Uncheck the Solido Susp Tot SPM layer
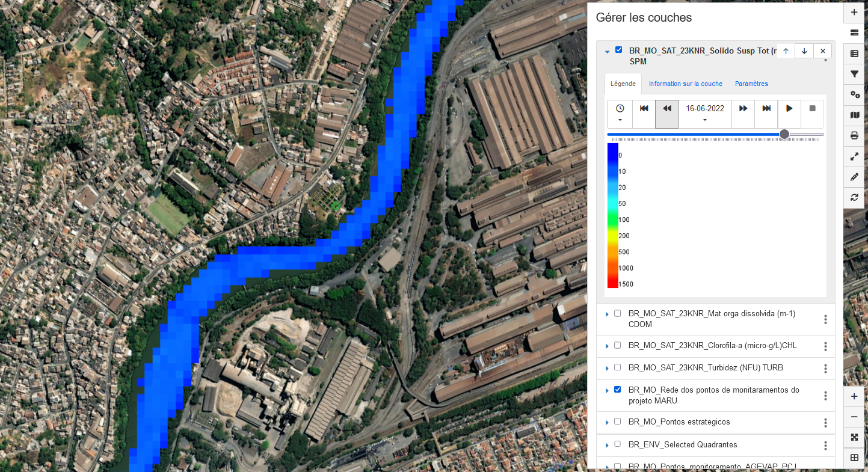 pos(618,50)
